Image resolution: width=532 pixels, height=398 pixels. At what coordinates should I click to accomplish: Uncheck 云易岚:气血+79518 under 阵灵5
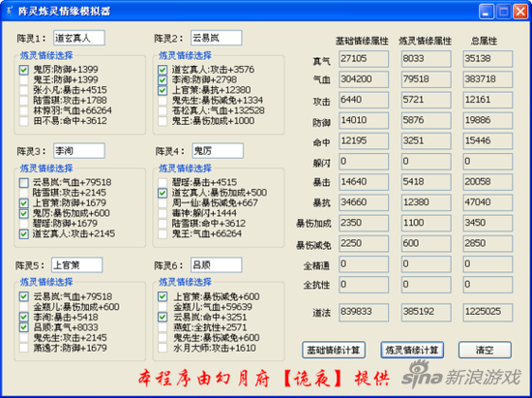tap(24, 296)
